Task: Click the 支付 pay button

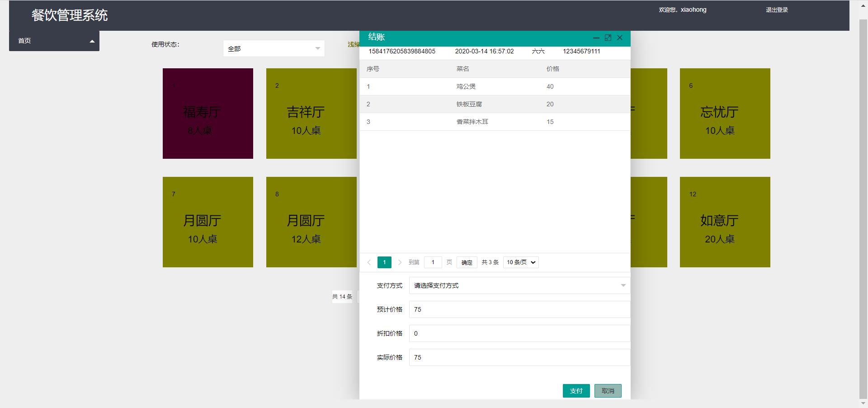Action: pos(576,391)
